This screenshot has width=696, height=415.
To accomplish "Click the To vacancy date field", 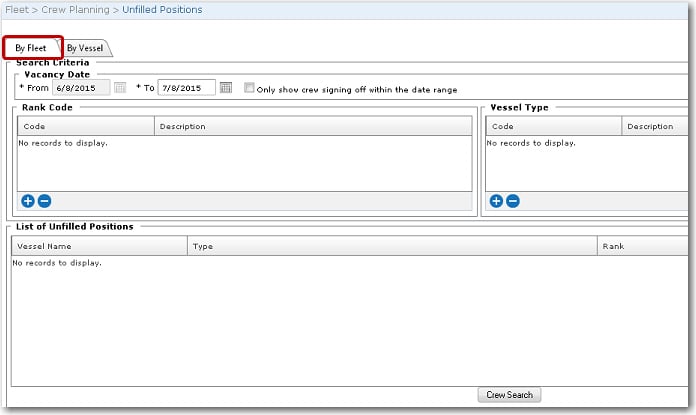I will pos(187,88).
